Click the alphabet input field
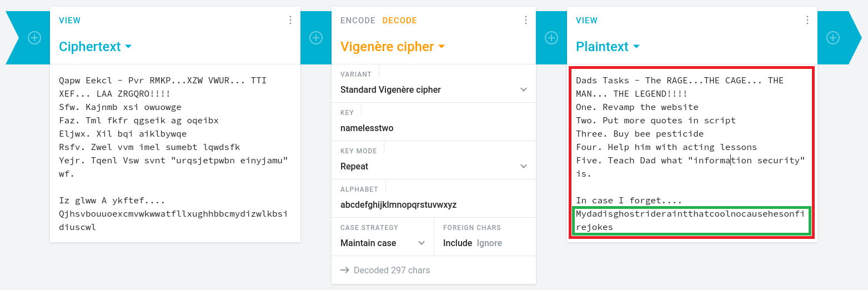This screenshot has height=290, width=868. [x=434, y=204]
